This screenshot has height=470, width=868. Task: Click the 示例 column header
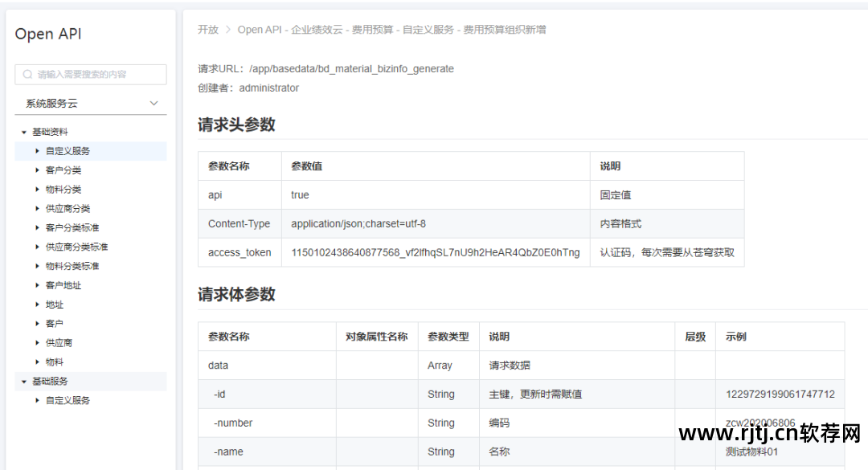click(780, 337)
